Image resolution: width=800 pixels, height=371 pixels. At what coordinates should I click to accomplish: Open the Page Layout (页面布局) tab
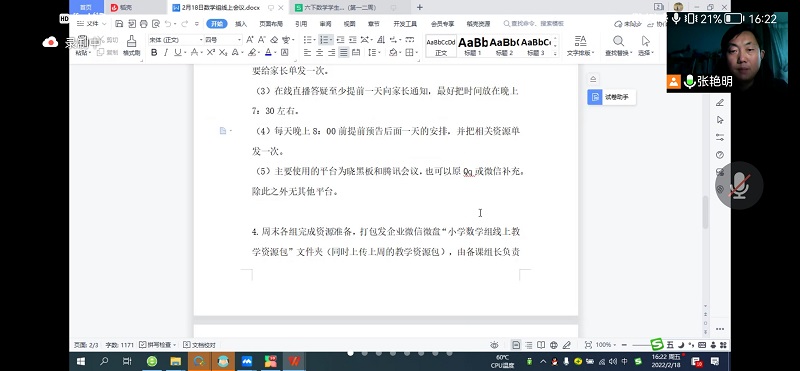click(x=271, y=24)
